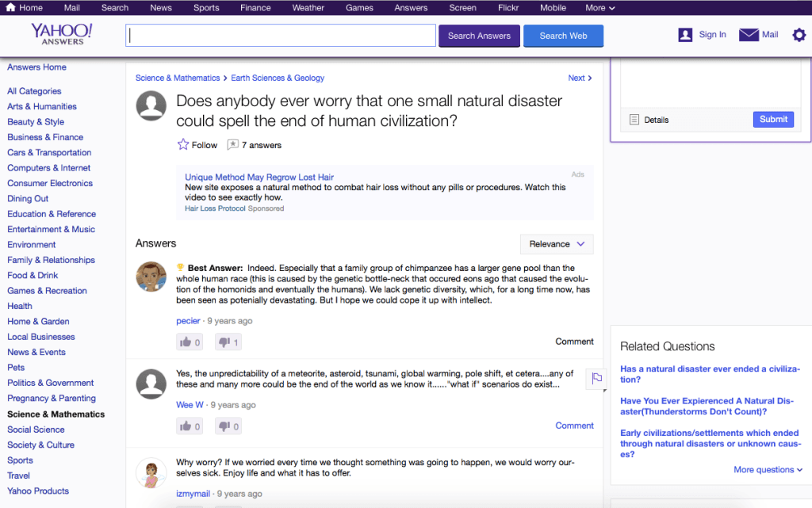Open the Unique Method May Regrow Lost Hair ad
812x508 pixels.
(259, 177)
